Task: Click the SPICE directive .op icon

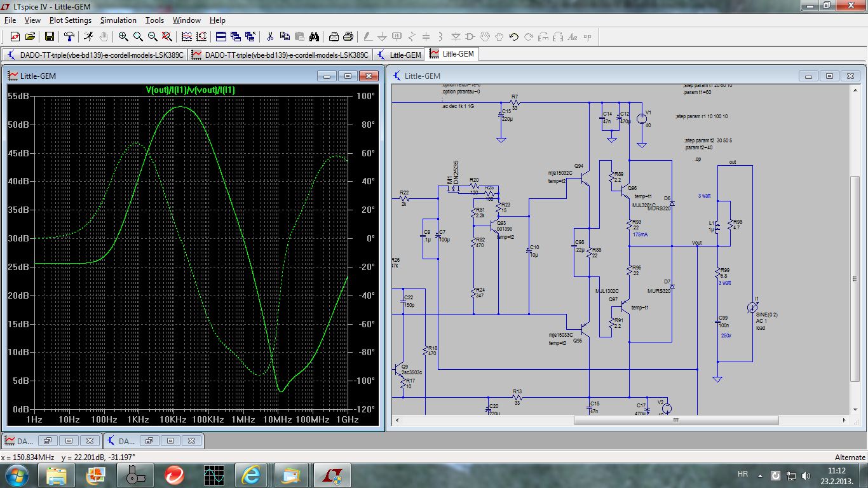Action: pyautogui.click(x=588, y=37)
